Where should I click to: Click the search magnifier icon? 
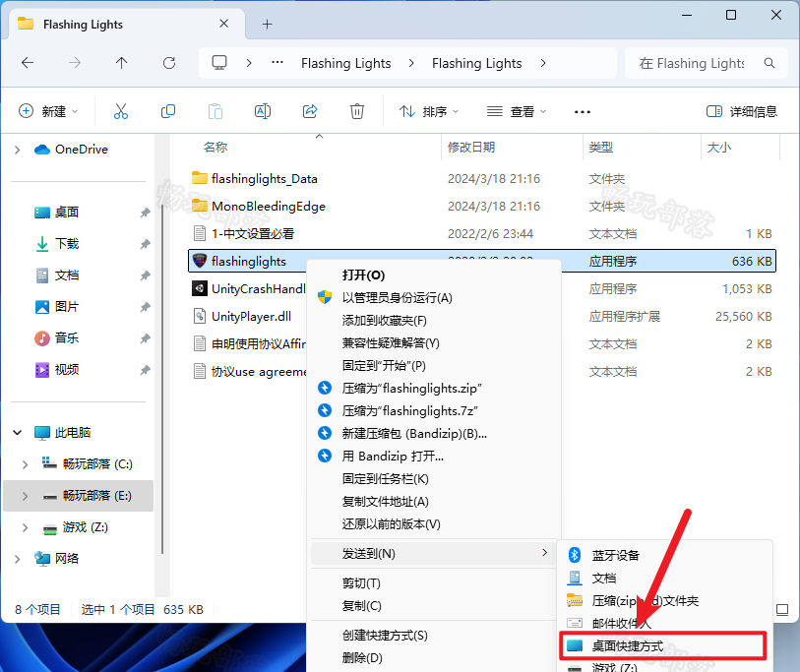click(x=769, y=63)
